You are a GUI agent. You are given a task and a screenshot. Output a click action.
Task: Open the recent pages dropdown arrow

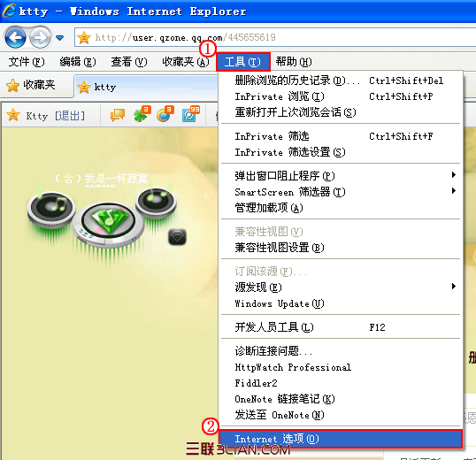(x=60, y=38)
